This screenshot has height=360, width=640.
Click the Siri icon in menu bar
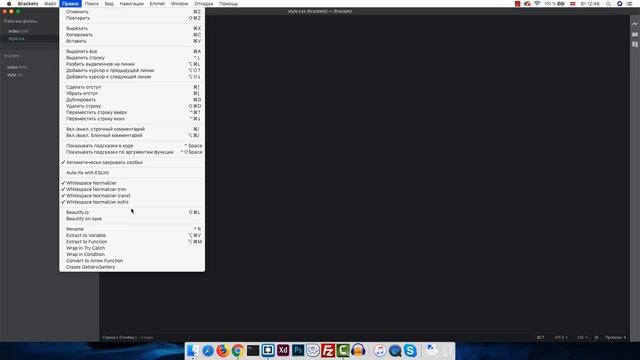pos(619,4)
